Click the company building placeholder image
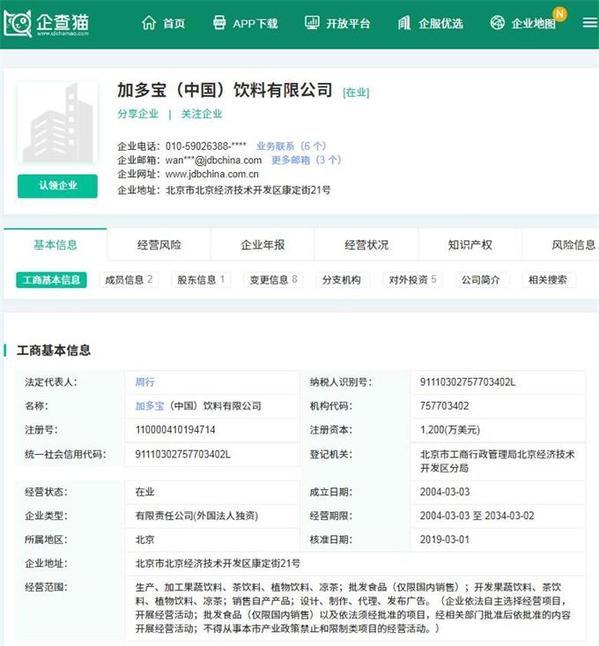Viewport: 599px width, 646px height. 58,123
